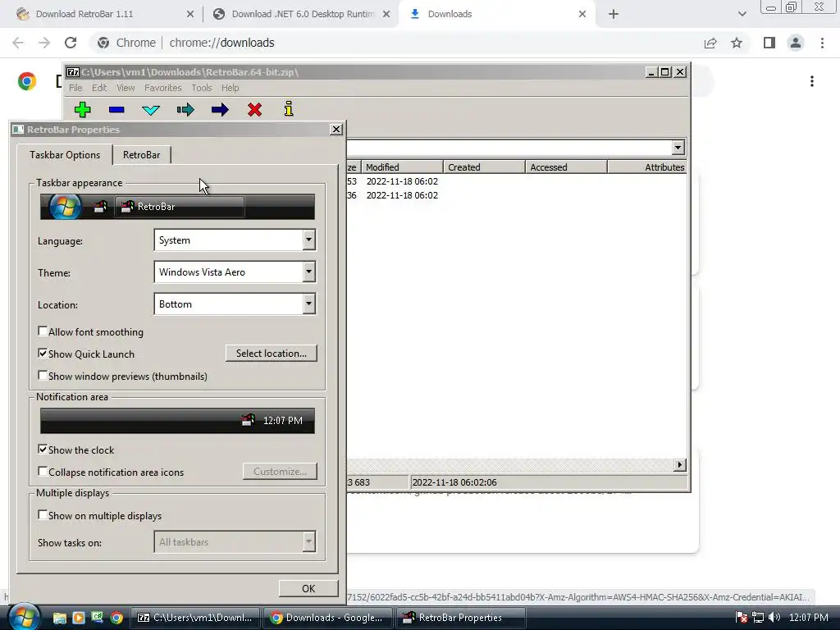Open the File menu in 7-Zip
Screen dimensions: 840x630
pos(75,88)
